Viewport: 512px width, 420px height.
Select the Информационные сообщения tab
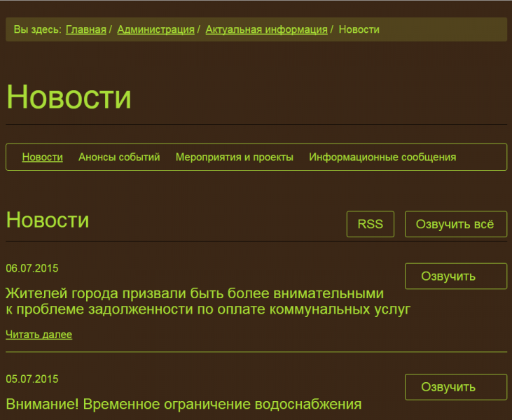click(x=382, y=157)
